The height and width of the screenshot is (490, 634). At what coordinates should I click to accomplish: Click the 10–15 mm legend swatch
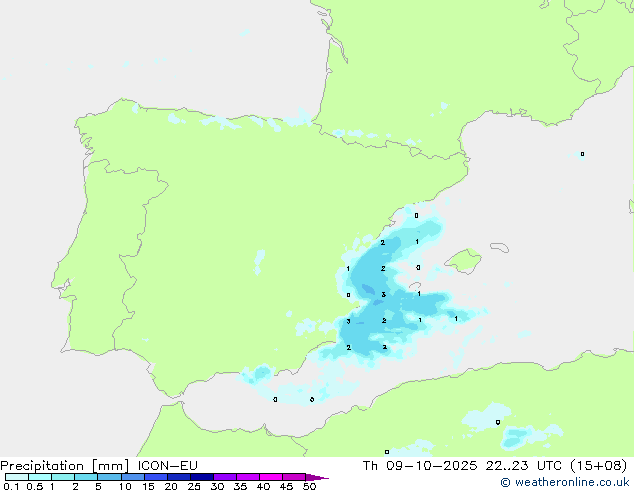(x=132, y=477)
